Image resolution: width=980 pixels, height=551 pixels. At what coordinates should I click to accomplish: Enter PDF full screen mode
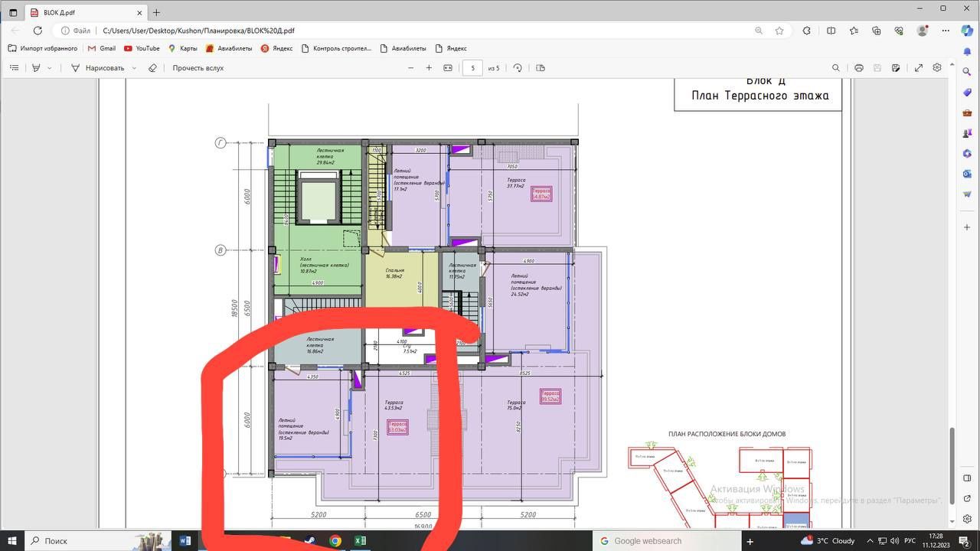[919, 68]
